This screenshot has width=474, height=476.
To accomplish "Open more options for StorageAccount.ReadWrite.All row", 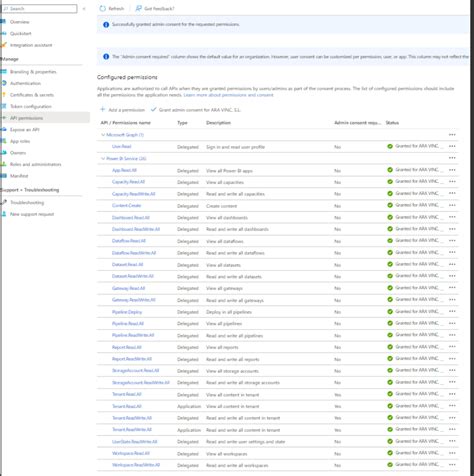I will 452,382.
